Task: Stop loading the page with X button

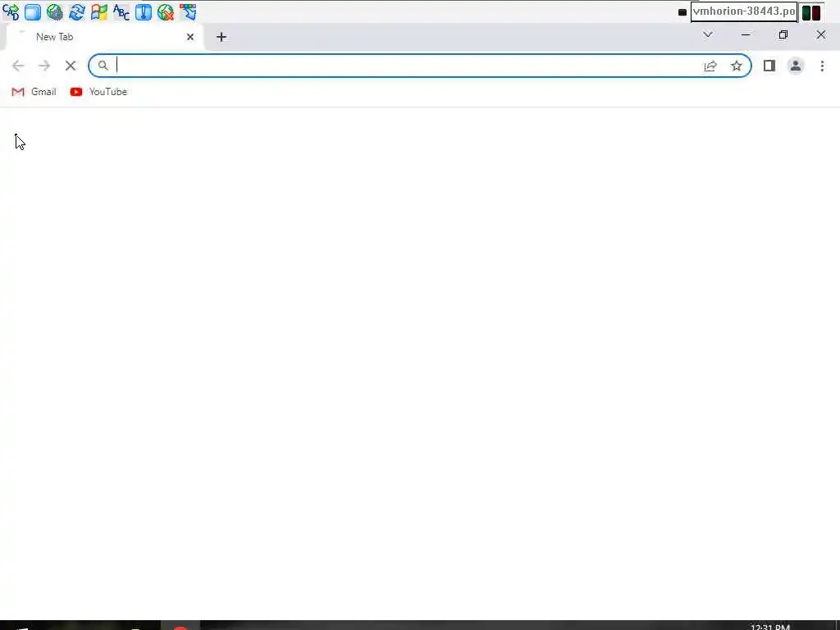Action: (x=71, y=66)
